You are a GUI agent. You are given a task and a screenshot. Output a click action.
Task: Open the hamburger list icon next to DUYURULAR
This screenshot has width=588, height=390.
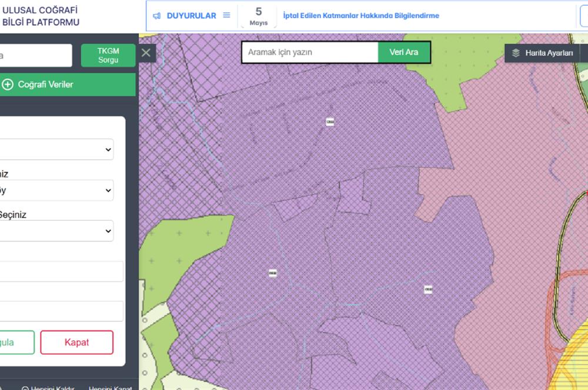click(x=226, y=15)
